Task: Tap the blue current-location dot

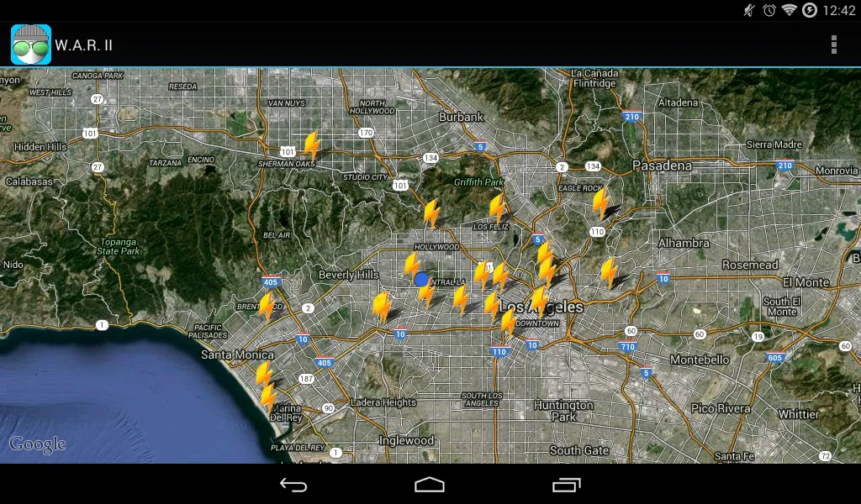Action: 421,280
